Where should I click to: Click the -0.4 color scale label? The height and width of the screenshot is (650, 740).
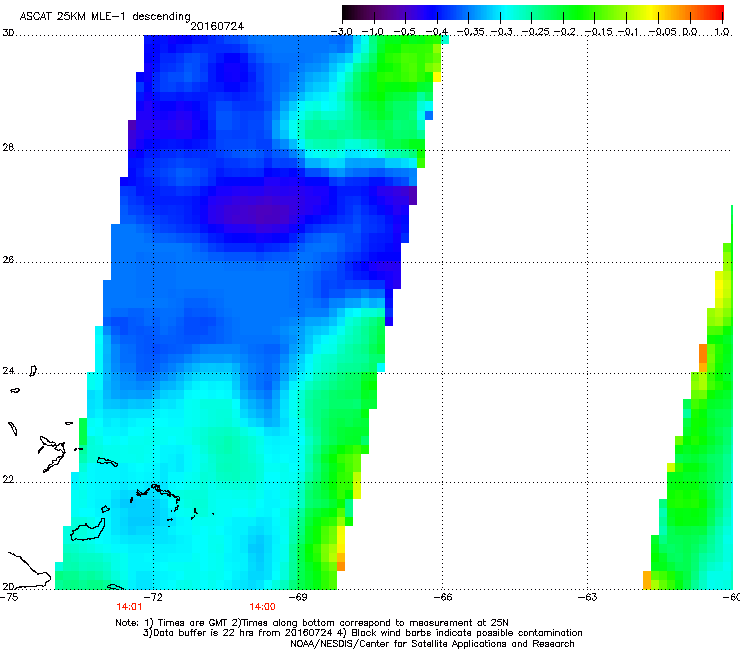(437, 32)
